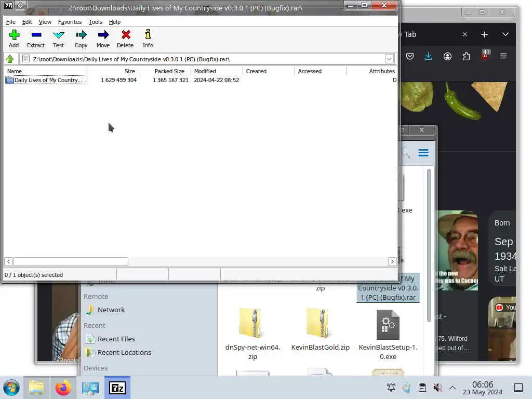Image resolution: width=532 pixels, height=399 pixels.
Task: Click the horizontal scrollbar right arrow
Action: click(392, 261)
